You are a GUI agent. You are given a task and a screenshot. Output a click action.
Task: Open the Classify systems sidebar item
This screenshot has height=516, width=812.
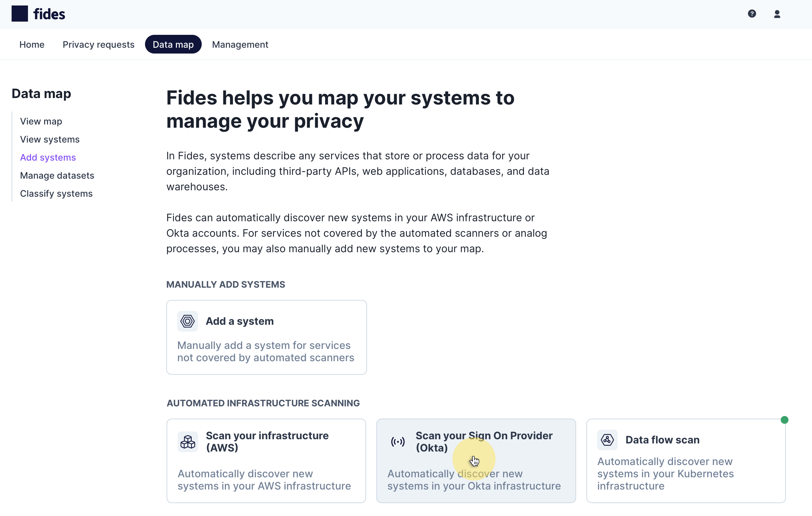[56, 193]
